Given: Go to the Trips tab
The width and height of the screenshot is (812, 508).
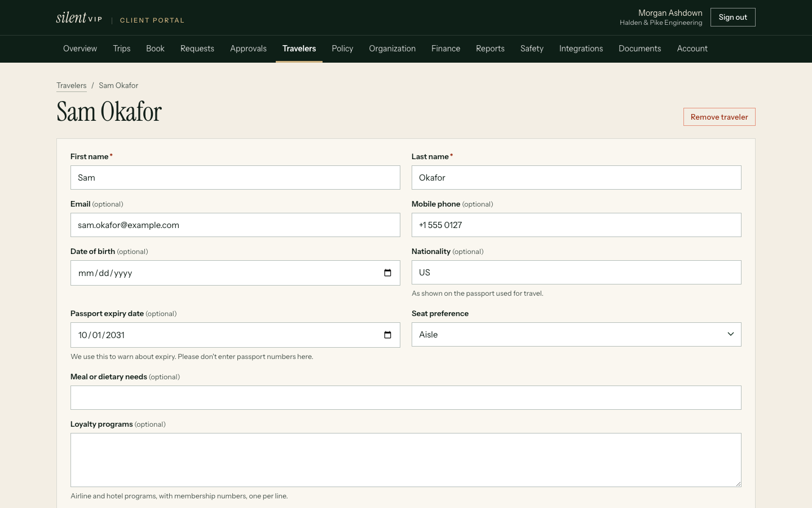Looking at the screenshot, I should [x=122, y=49].
